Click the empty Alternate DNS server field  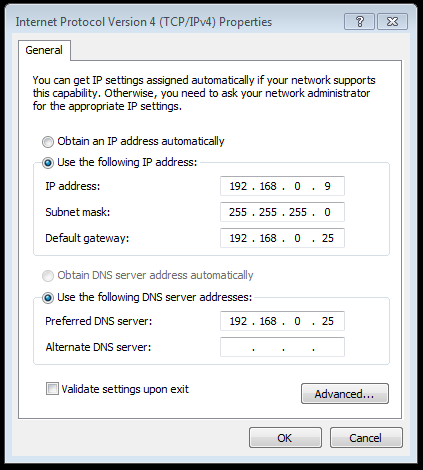click(282, 347)
